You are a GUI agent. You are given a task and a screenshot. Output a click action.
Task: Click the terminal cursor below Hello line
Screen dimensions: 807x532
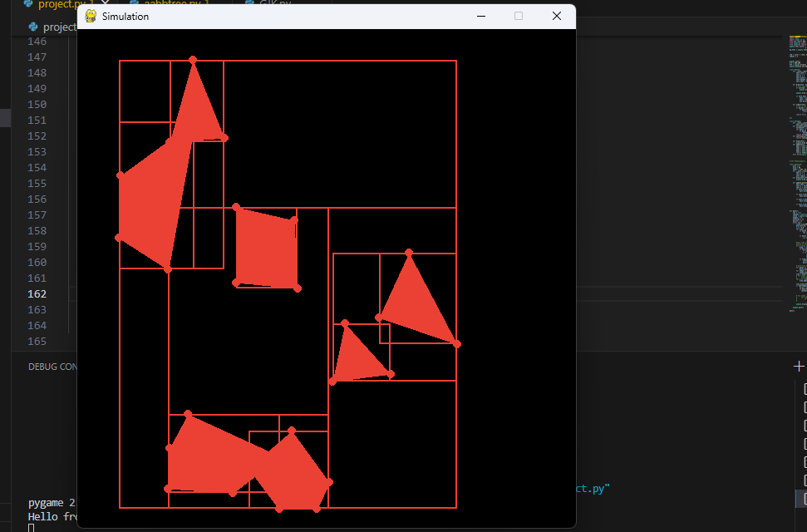tap(31, 528)
